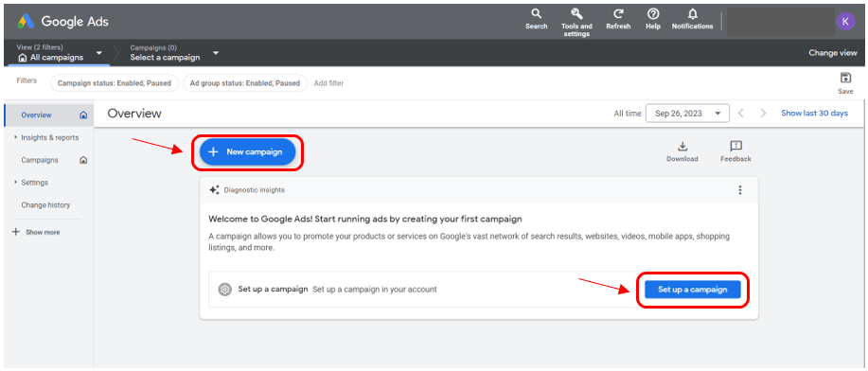Open the Feedback icon

tap(735, 146)
